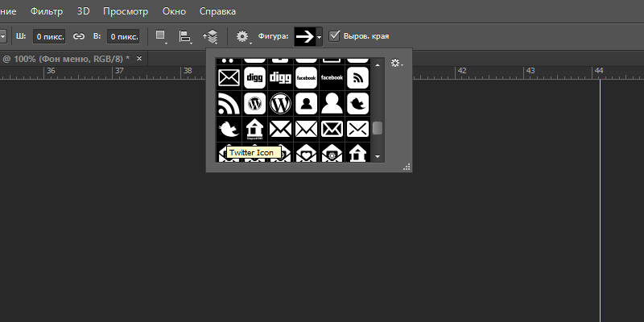Image resolution: width=644 pixels, height=322 pixels.
Task: Choose the plain user silhouette shape
Action: pyautogui.click(x=332, y=103)
